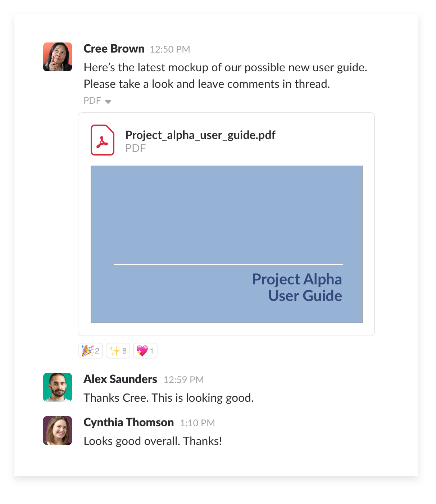Click Cree Brown's profile avatar
The height and width of the screenshot is (504, 436).
pyautogui.click(x=58, y=57)
